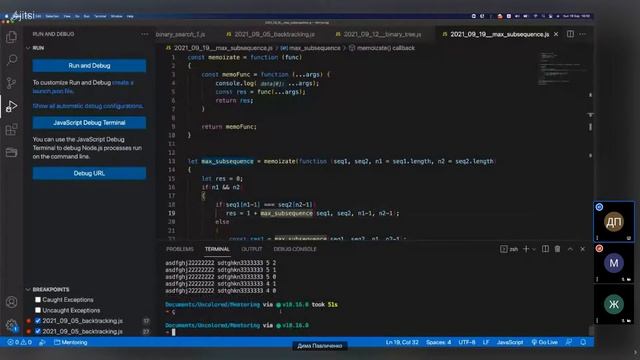Click the max_subsequence breadcrumb item

point(311,48)
